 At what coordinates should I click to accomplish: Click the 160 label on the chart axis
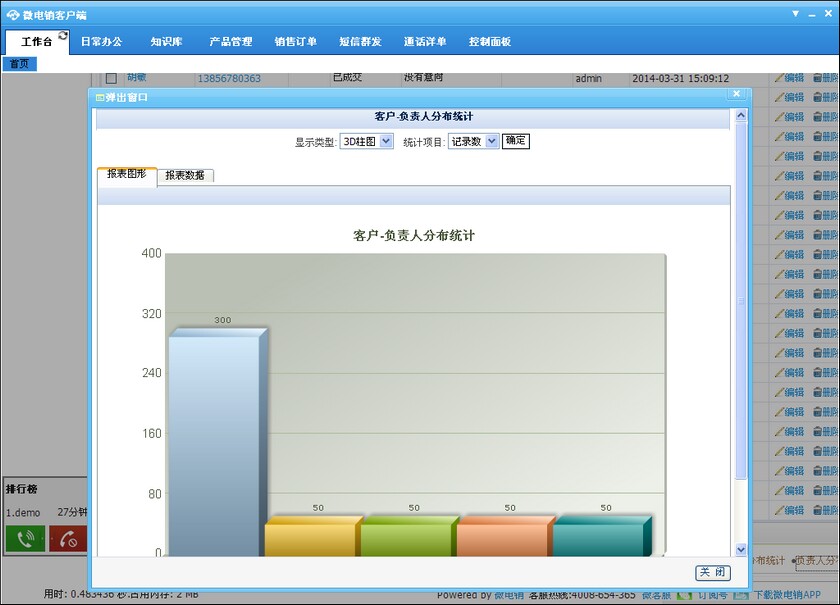[151, 433]
